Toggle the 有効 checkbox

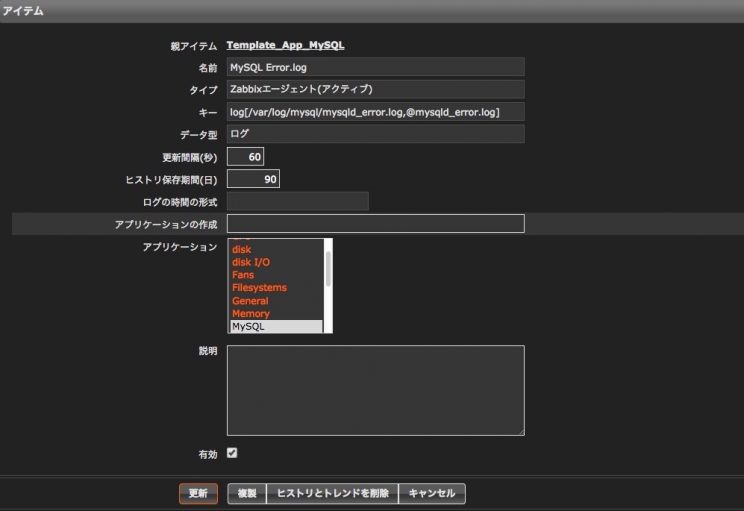click(x=232, y=453)
